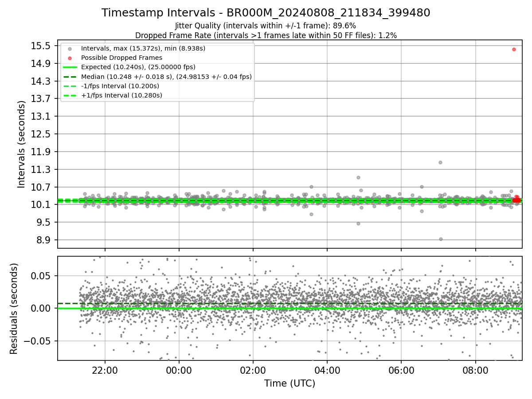Click the red outlier point near 15.4 seconds
Image resolution: width=532 pixels, height=399 pixels.
pyautogui.click(x=514, y=49)
